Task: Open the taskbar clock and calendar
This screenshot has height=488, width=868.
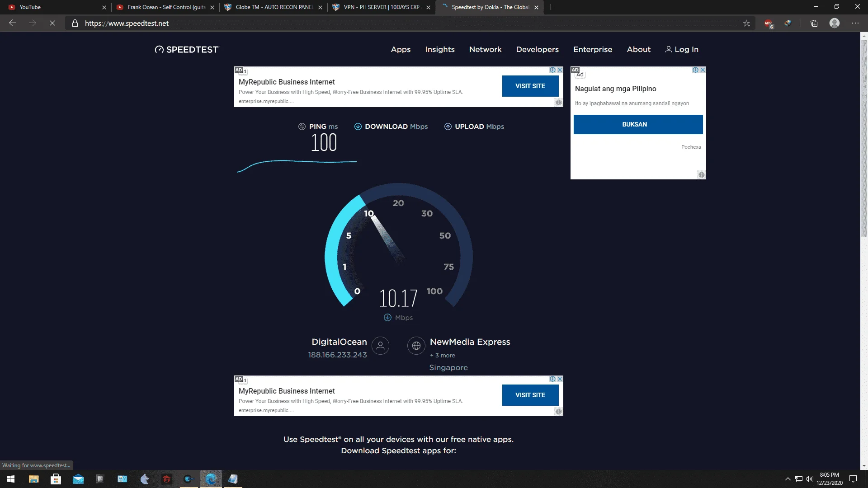Action: [829, 479]
